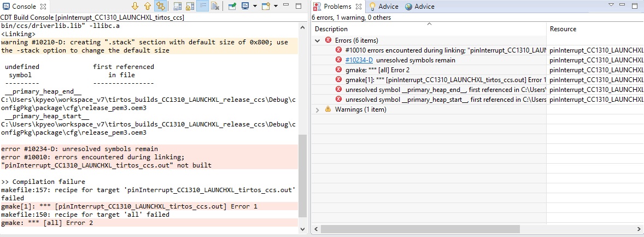
Task: Click '__primary_heap_start__' symbol in console
Action: 47,117
